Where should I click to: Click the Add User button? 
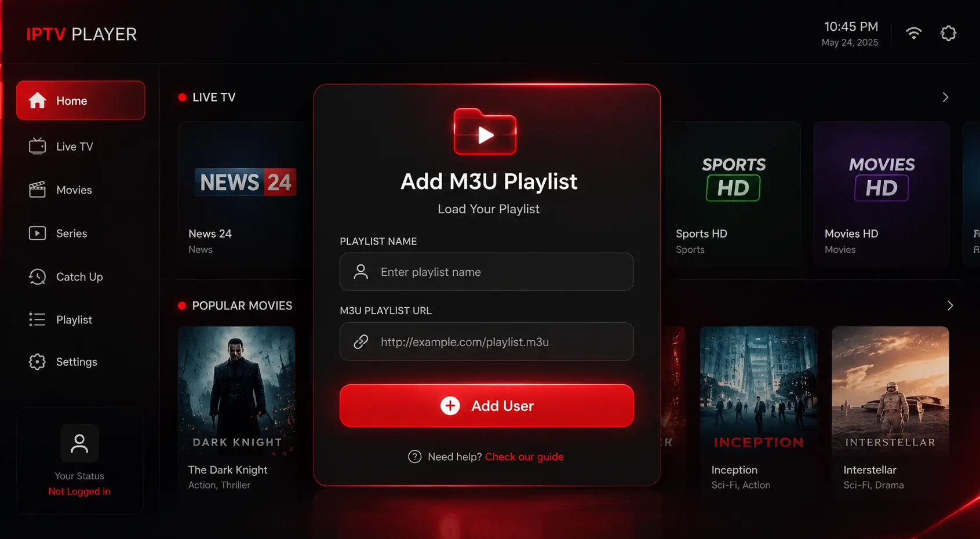click(x=487, y=406)
